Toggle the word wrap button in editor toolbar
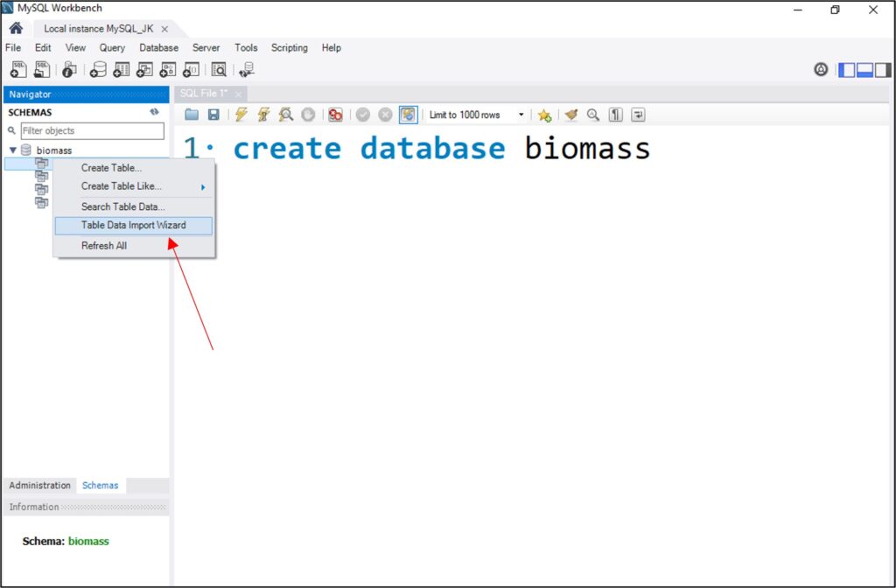This screenshot has height=588, width=896. click(638, 115)
